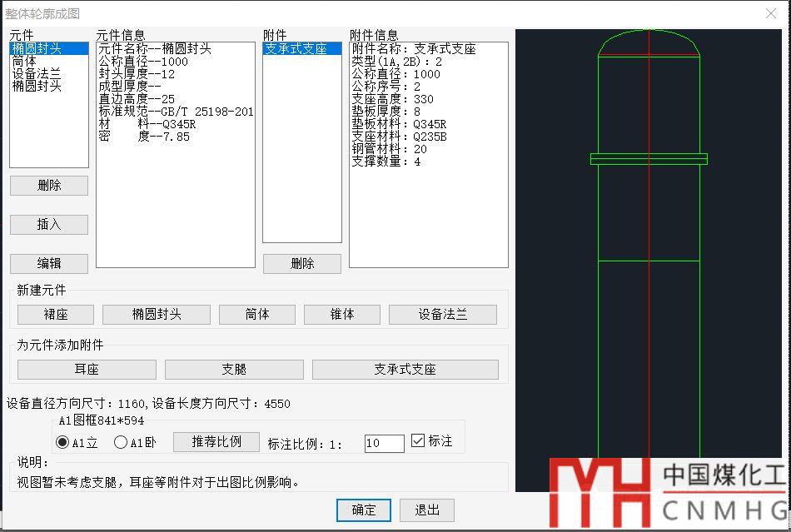Screen dimensions: 791x532
Task: Create a new 筒体 element
Action: tap(257, 315)
